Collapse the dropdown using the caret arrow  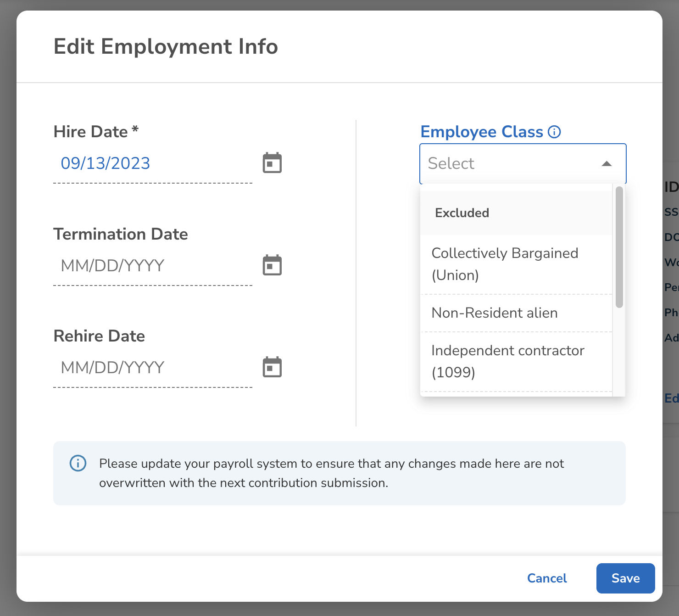tap(607, 164)
